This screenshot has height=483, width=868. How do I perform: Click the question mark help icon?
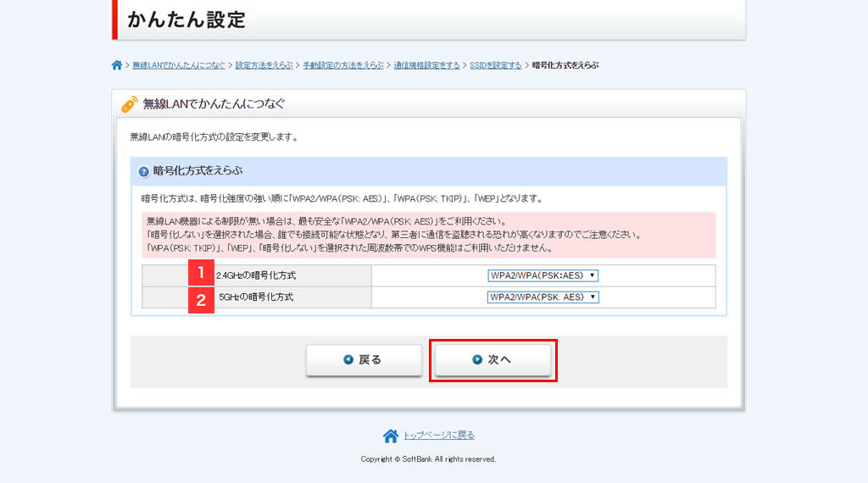[x=144, y=171]
